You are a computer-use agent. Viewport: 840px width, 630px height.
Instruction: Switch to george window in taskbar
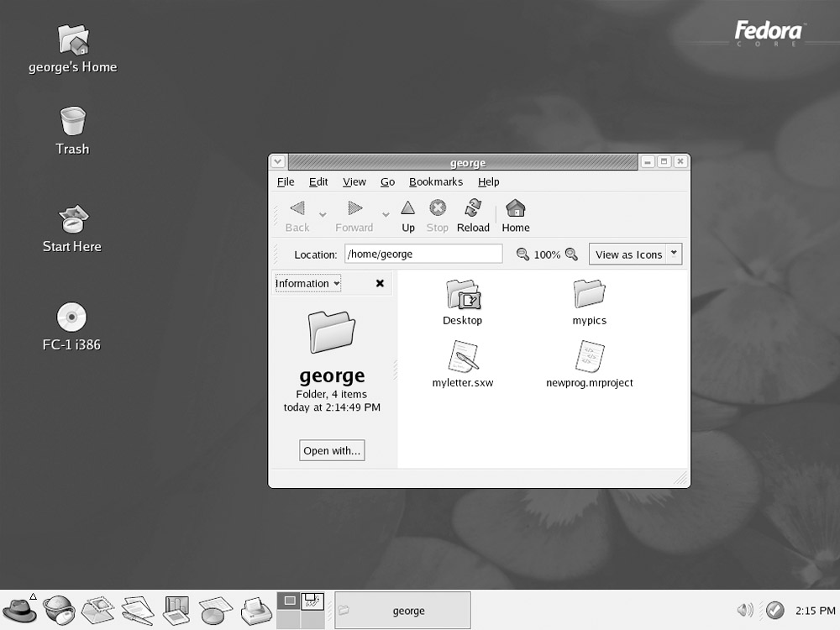coord(402,611)
